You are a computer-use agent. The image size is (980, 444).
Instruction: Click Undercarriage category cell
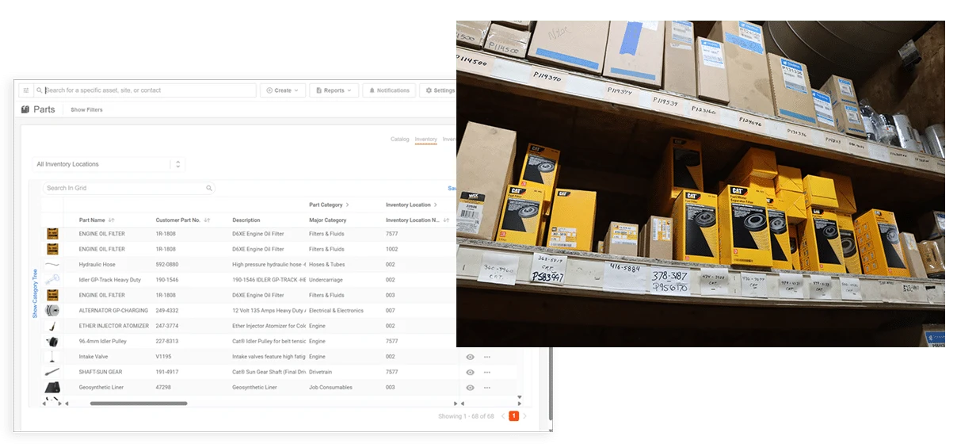[x=326, y=280]
